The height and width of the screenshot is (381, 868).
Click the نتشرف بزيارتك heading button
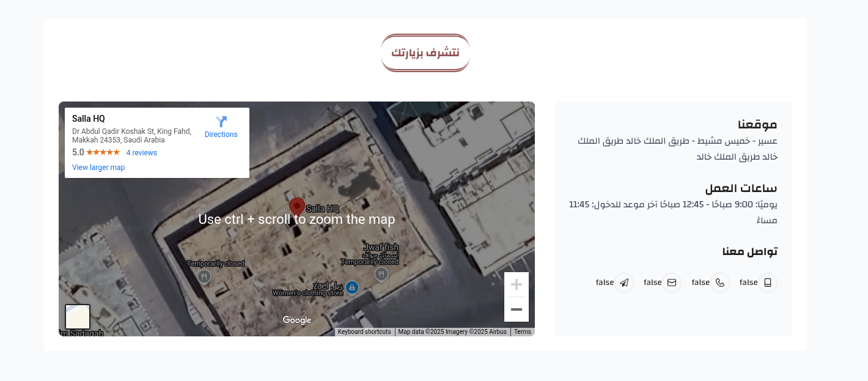tap(425, 53)
